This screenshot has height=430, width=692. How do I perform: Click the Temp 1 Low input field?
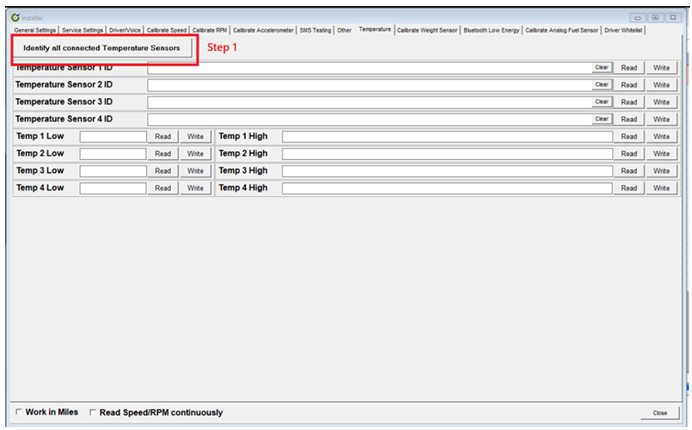coord(113,136)
